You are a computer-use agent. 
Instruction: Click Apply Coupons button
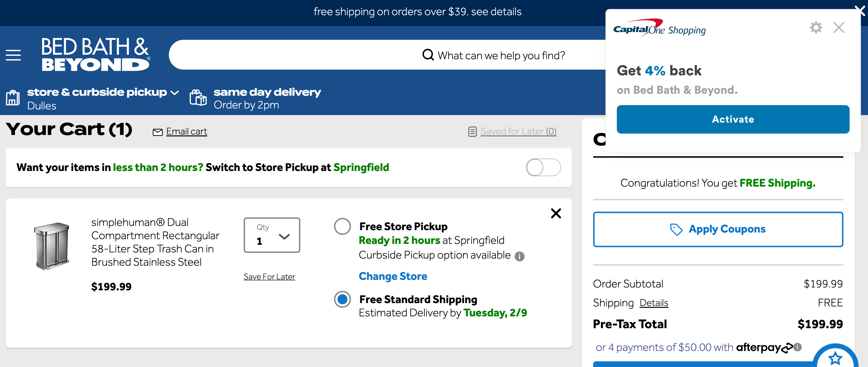tap(718, 229)
